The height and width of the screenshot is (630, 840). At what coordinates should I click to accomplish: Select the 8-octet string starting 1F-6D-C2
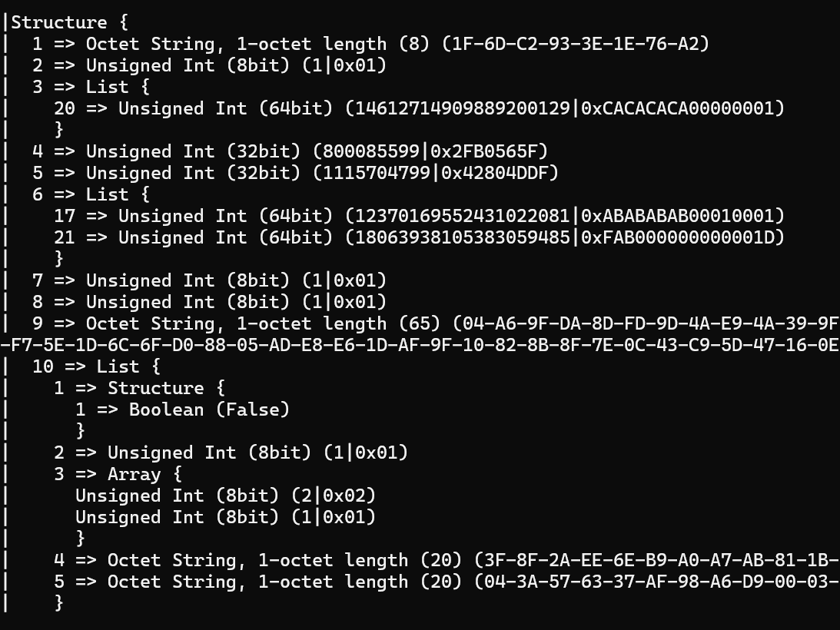tap(576, 44)
